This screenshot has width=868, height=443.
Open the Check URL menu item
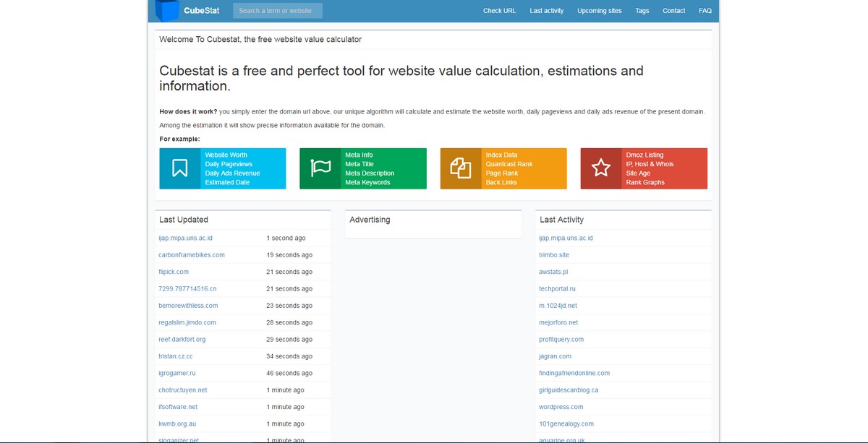coord(500,11)
